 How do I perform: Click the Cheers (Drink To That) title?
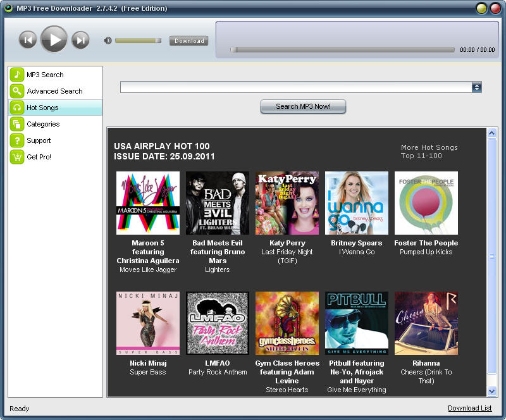click(426, 376)
